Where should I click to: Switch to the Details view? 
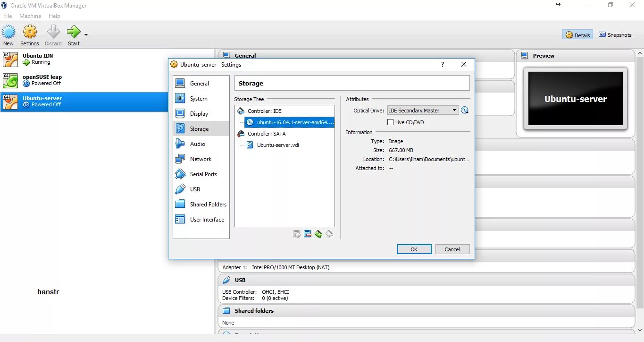click(577, 35)
